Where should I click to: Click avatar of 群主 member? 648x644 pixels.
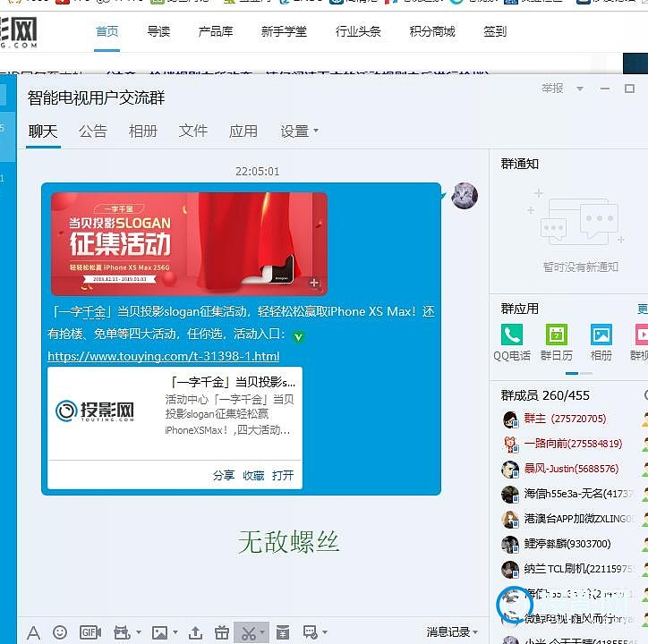click(510, 419)
